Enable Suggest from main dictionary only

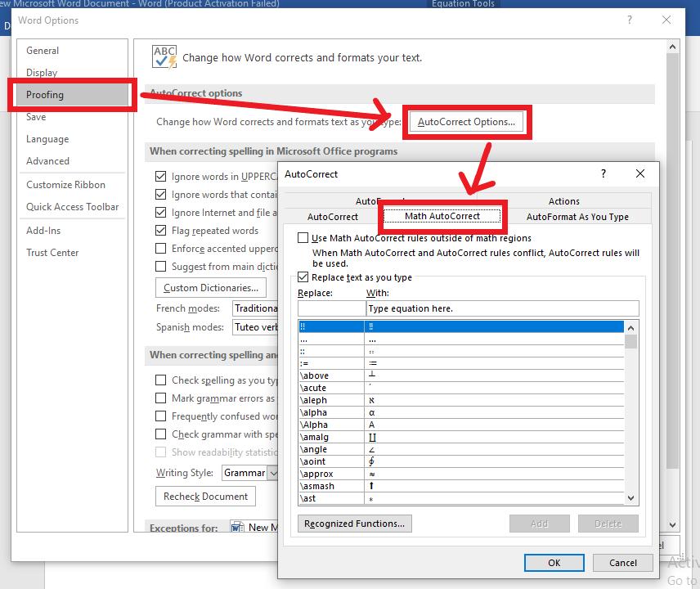[x=161, y=267]
